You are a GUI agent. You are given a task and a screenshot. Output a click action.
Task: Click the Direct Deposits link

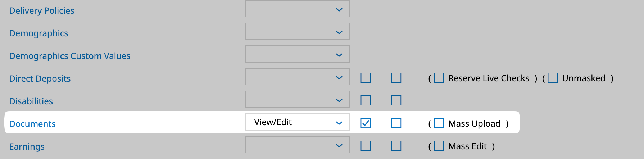click(x=40, y=78)
